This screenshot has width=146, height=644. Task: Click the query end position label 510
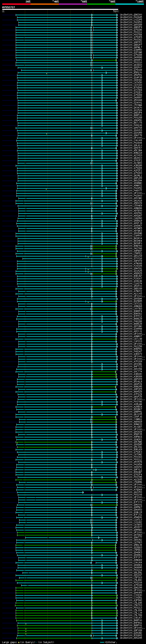(115, 11)
